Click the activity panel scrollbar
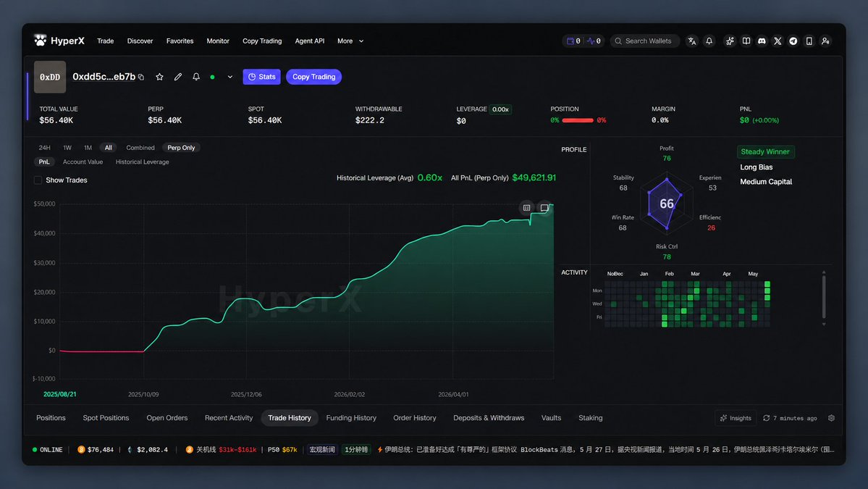This screenshot has width=868, height=489. click(824, 298)
